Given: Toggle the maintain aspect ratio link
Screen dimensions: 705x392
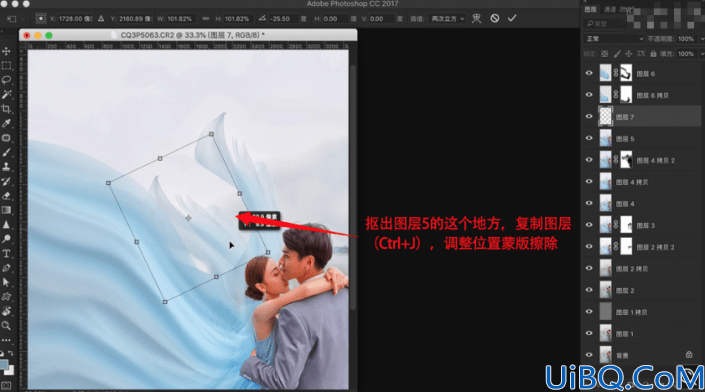Looking at the screenshot, I should (x=205, y=18).
